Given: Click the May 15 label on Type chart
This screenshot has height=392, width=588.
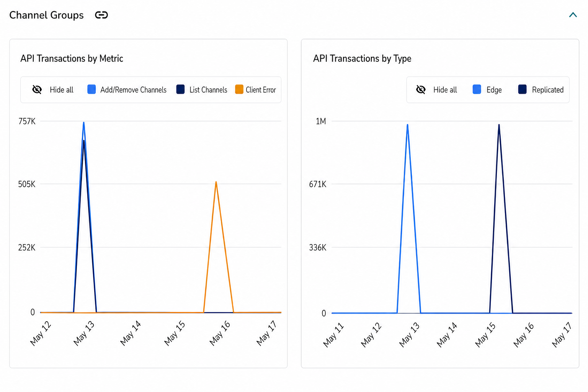Looking at the screenshot, I should pos(485,335).
